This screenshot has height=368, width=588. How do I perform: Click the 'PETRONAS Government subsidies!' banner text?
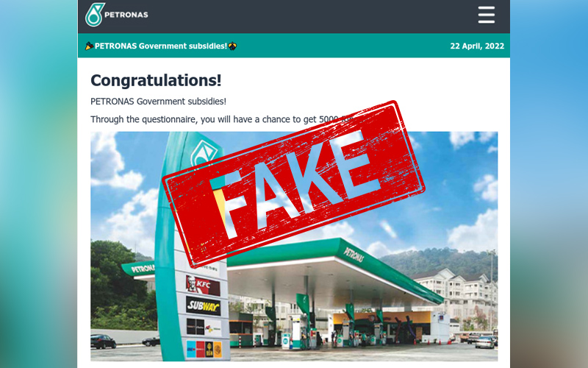tap(160, 46)
